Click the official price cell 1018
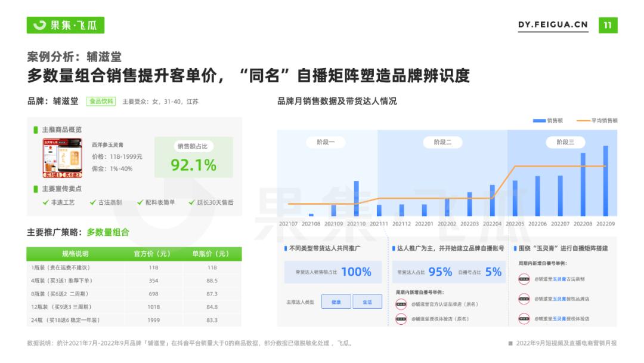Screen dimensions: 644x363 (x=154, y=307)
